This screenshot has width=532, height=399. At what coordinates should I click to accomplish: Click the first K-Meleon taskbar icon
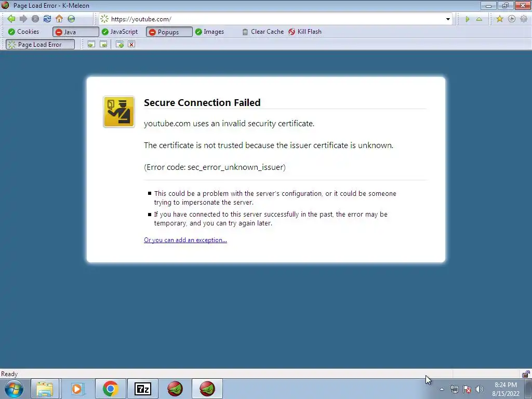(175, 389)
